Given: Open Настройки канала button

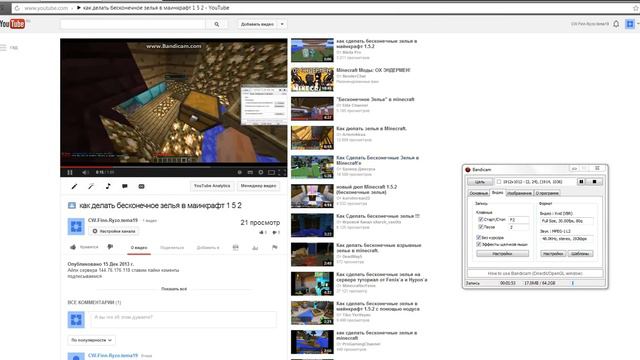Looking at the screenshot, I should [113, 231].
